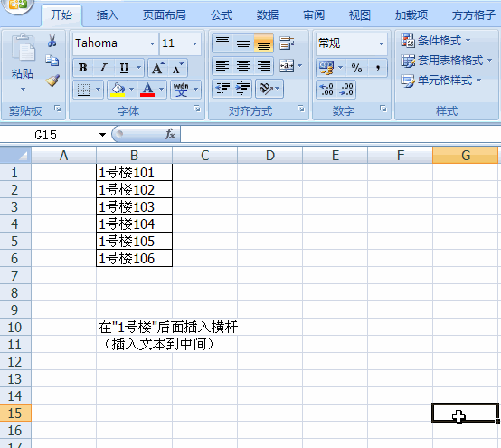Image resolution: width=501 pixels, height=448 pixels.
Task: Click the wén phonetic guide icon
Action: coord(181,90)
